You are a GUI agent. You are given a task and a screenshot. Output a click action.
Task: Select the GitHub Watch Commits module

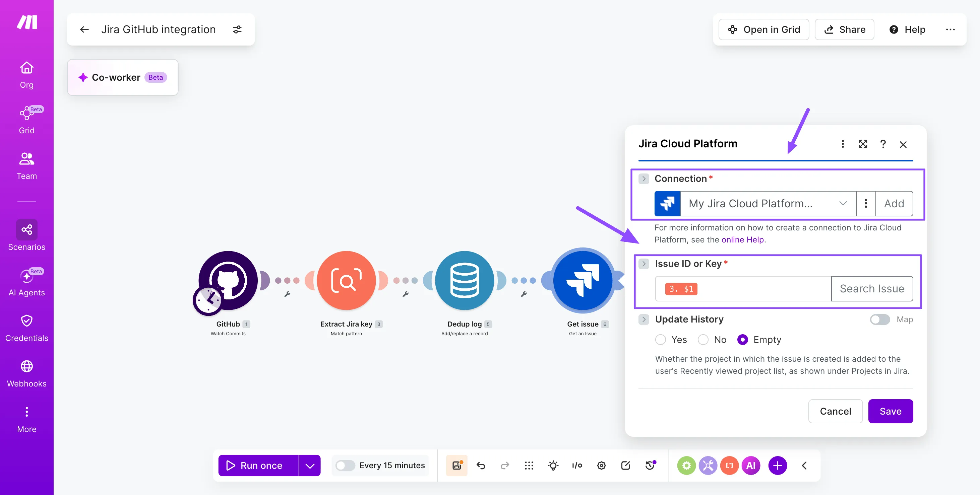[x=228, y=281]
